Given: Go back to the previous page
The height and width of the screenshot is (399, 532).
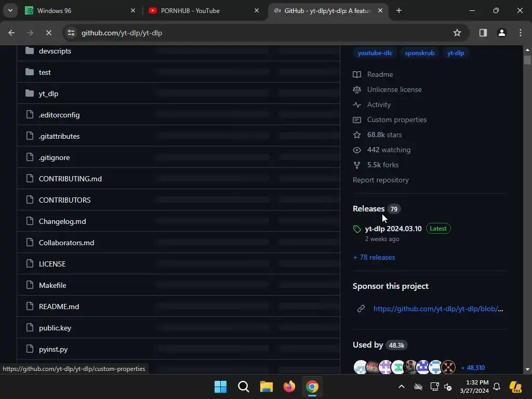Looking at the screenshot, I should click(11, 33).
